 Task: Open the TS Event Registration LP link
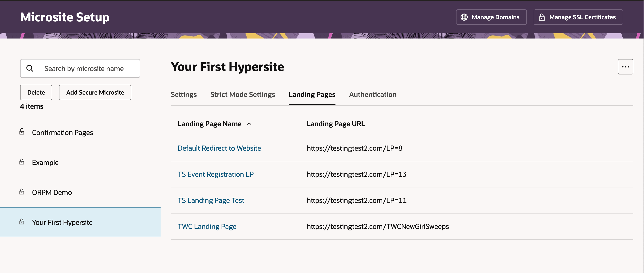pos(216,174)
